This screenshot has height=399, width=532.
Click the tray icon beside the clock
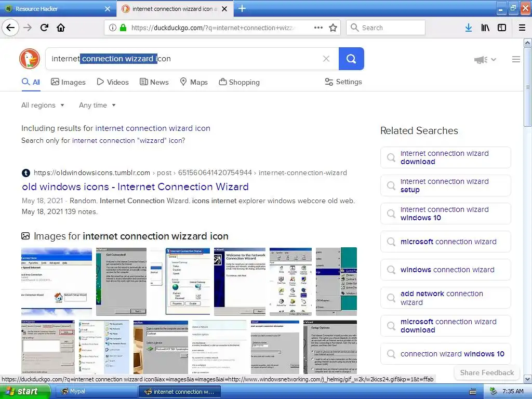(494, 391)
